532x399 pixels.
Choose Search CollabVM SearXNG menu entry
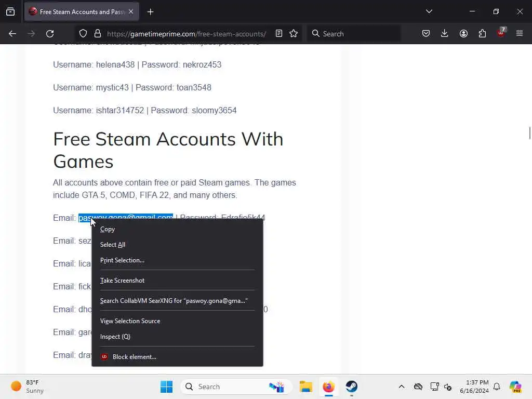177,301
